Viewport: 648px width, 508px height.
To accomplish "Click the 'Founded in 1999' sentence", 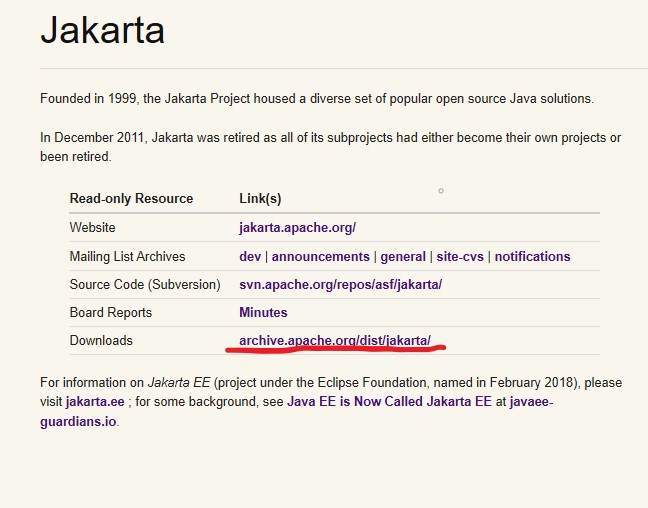I will (317, 98).
